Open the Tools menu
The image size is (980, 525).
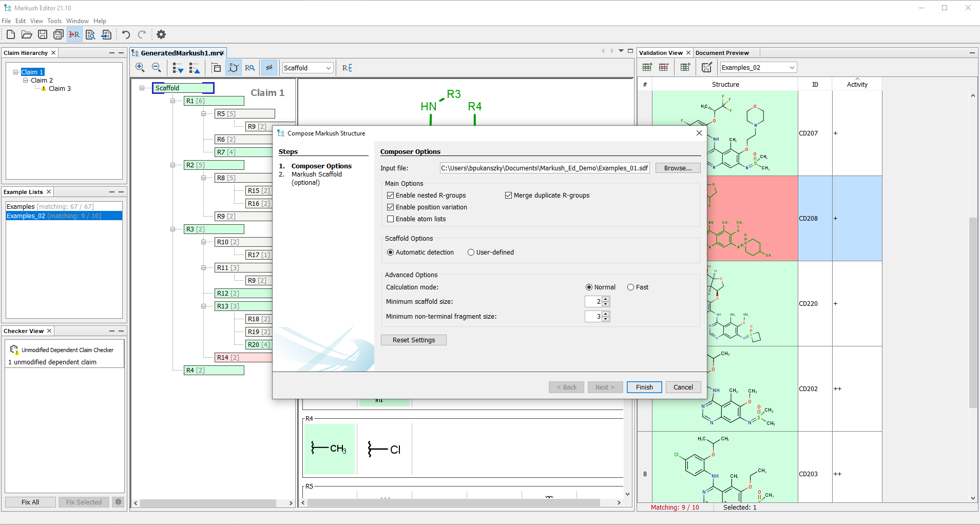point(54,21)
